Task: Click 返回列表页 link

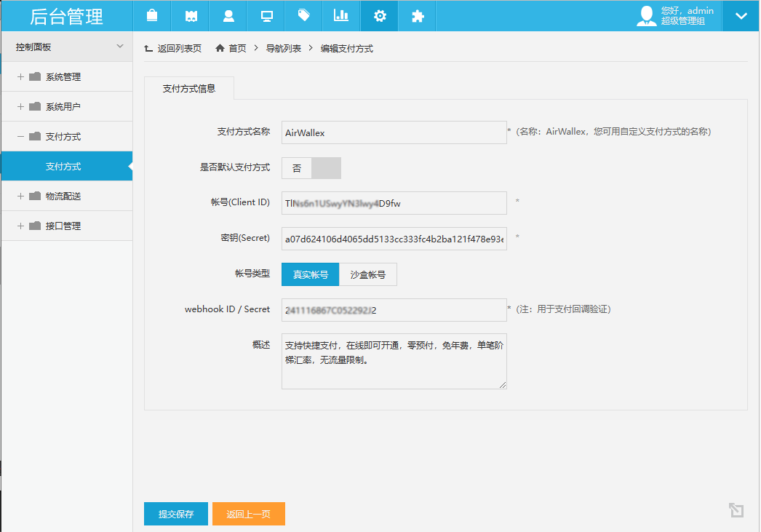Action: (x=172, y=48)
